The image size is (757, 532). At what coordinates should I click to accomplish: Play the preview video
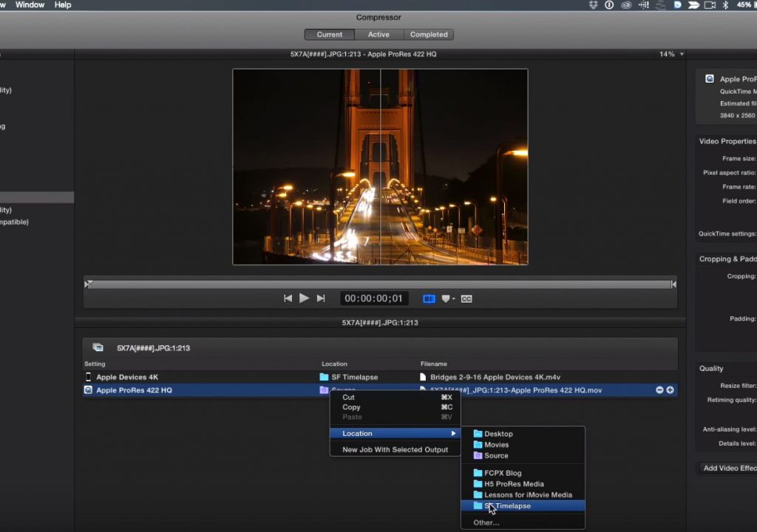(x=304, y=299)
